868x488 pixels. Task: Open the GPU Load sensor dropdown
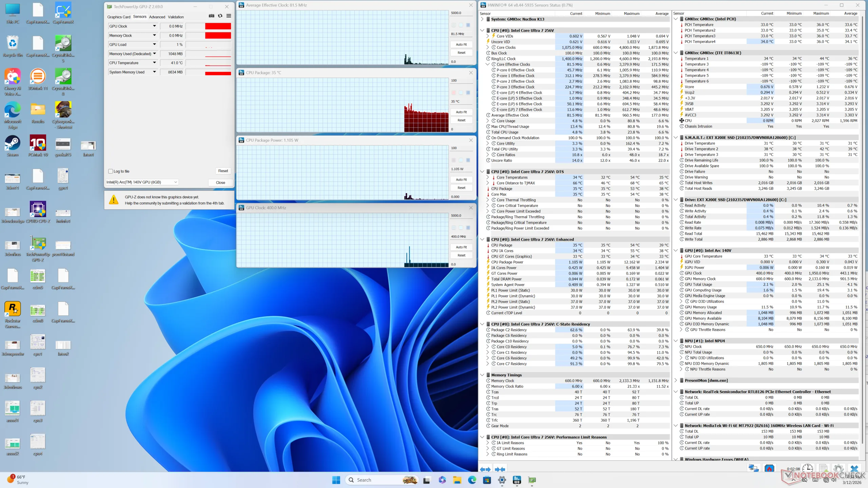point(154,44)
